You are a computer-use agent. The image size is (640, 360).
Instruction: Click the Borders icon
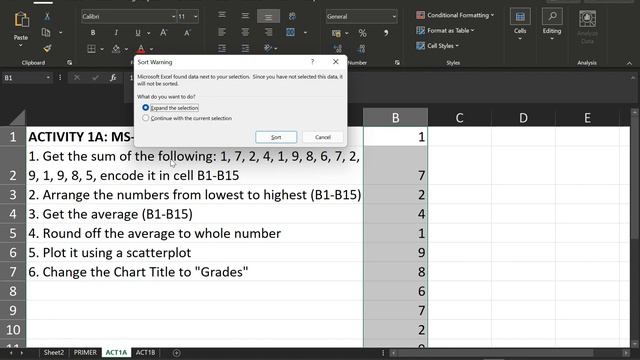click(x=92, y=49)
